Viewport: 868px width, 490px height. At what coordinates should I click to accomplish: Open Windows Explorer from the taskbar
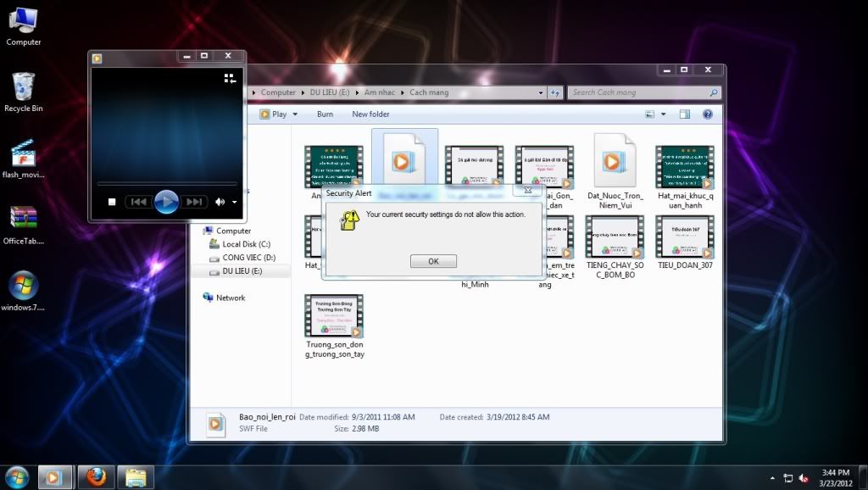135,477
